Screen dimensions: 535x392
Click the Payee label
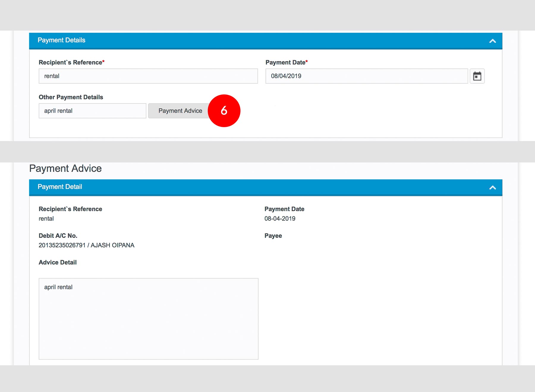(x=273, y=236)
